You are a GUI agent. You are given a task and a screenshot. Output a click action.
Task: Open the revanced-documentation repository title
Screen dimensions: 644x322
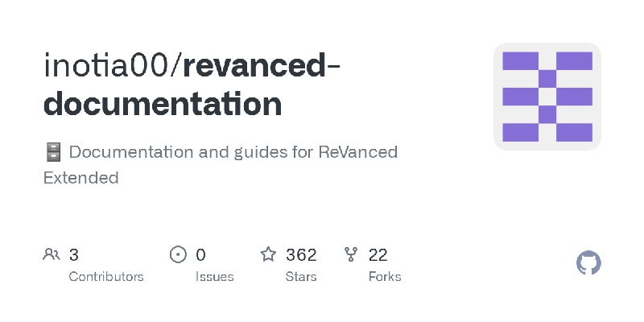192,85
